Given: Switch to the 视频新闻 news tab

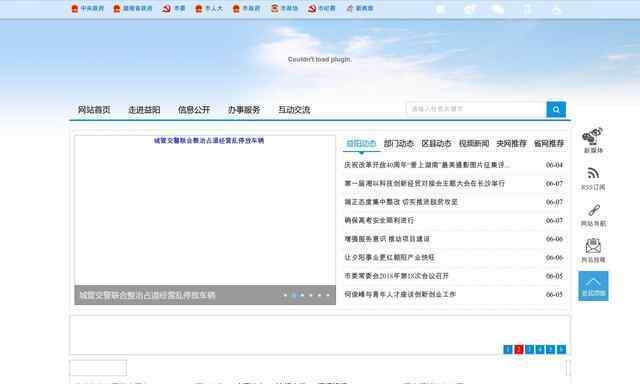Looking at the screenshot, I should click(x=474, y=143).
